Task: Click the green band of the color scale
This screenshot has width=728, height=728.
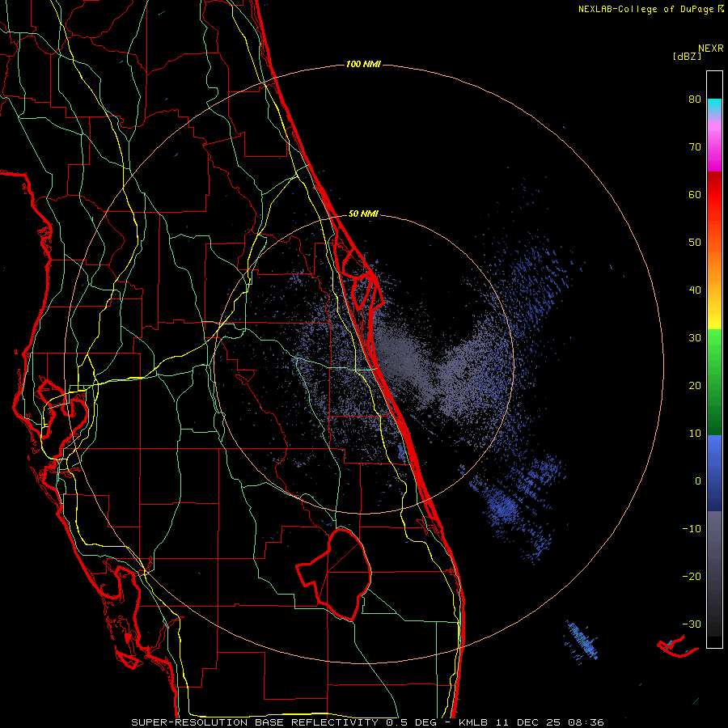Action: 714,382
